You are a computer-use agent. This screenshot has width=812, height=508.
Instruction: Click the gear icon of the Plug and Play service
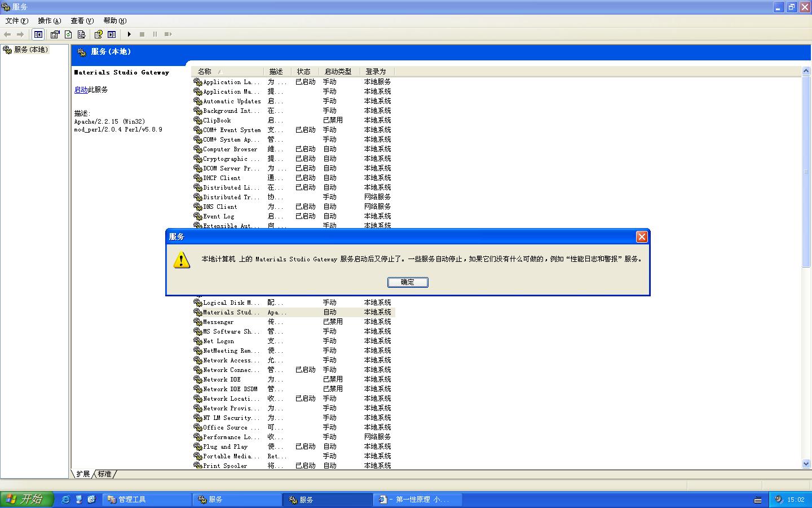198,446
